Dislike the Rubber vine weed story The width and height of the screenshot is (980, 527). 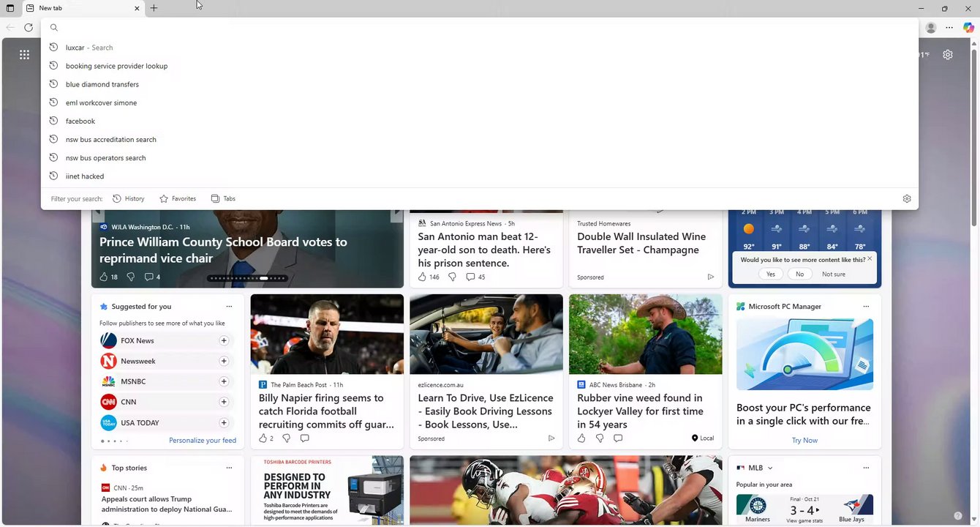[600, 438]
